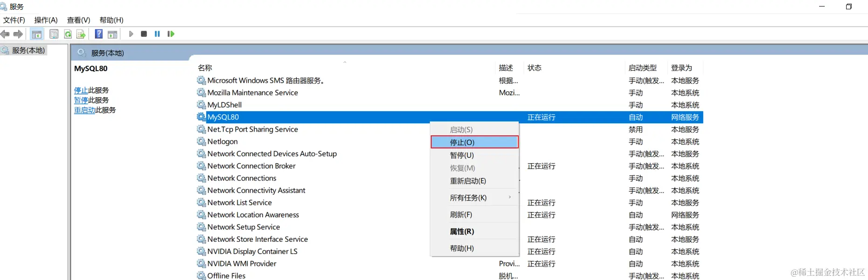Select the MySQL80 service name
868x280 pixels.
tap(223, 117)
